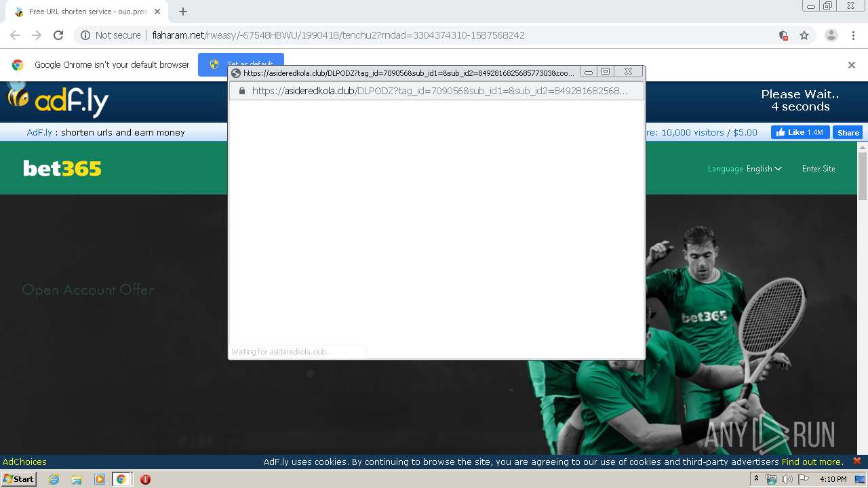This screenshot has width=868, height=488.
Task: Open the AdF.ly link in blue bar
Action: pos(39,132)
